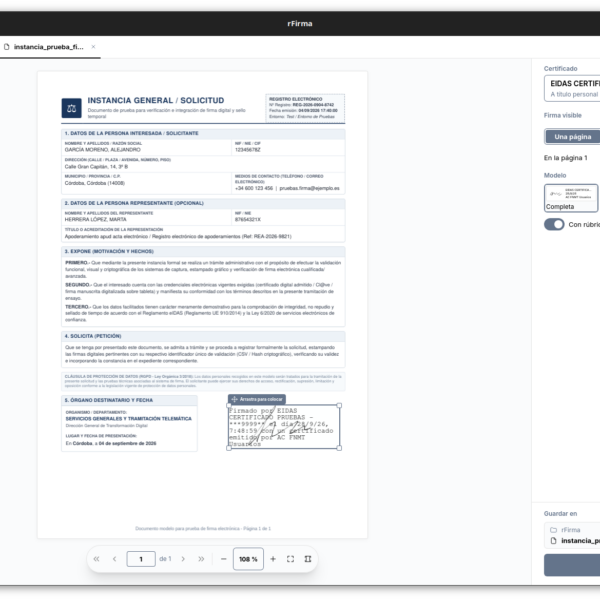Click the 'Modelo' label
This screenshot has width=600, height=600.
[x=555, y=175]
